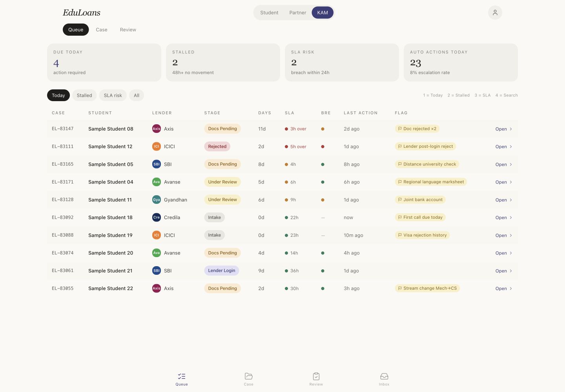Open Case folder in bottom navigation

pyautogui.click(x=248, y=379)
